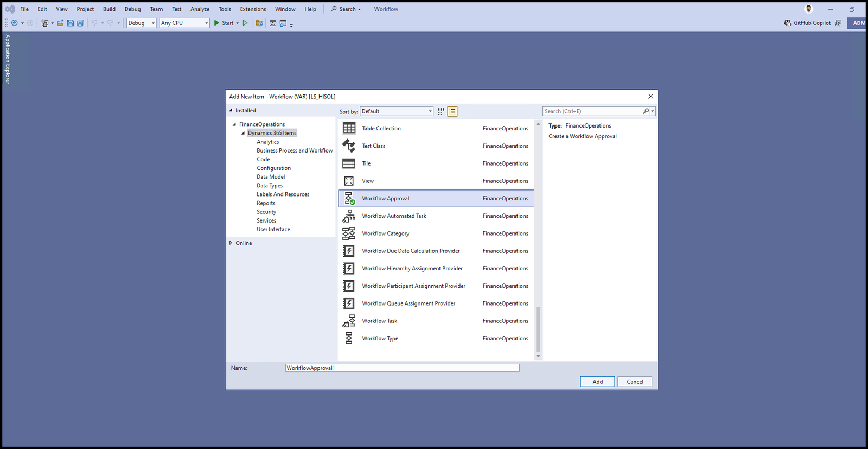The width and height of the screenshot is (868, 449).
Task: Select the Labels And Resources category
Action: coord(283,194)
